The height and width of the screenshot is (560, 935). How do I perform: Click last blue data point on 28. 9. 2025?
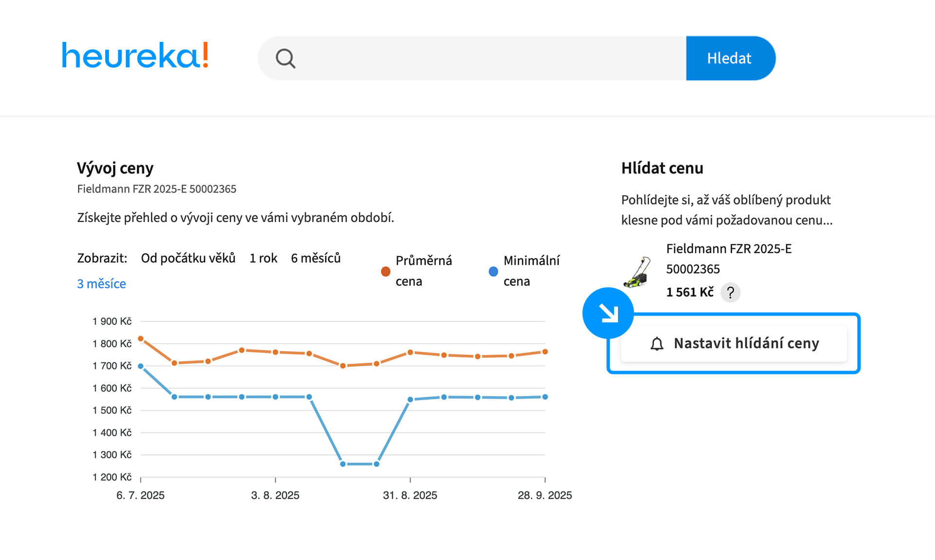tap(545, 397)
